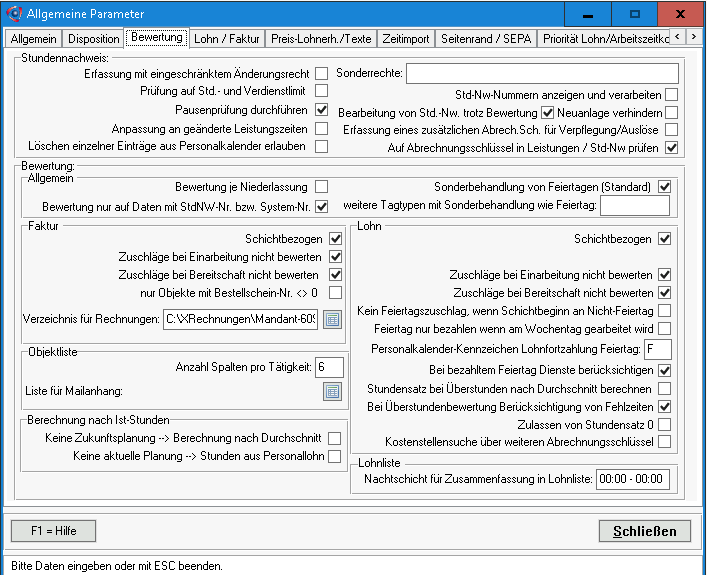The width and height of the screenshot is (707, 575).
Task: Open the Lohn / Faktur tab
Action: (x=226, y=39)
